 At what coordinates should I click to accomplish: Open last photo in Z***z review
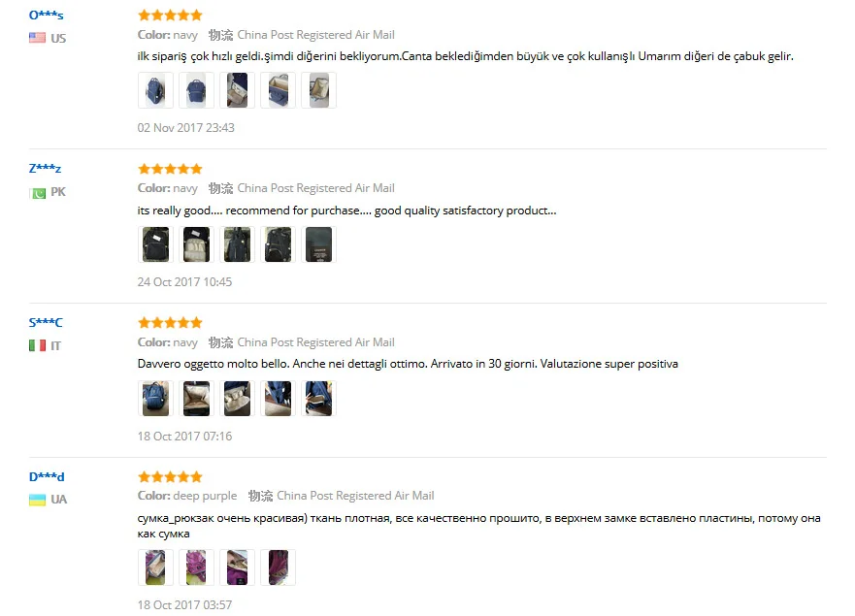(319, 244)
